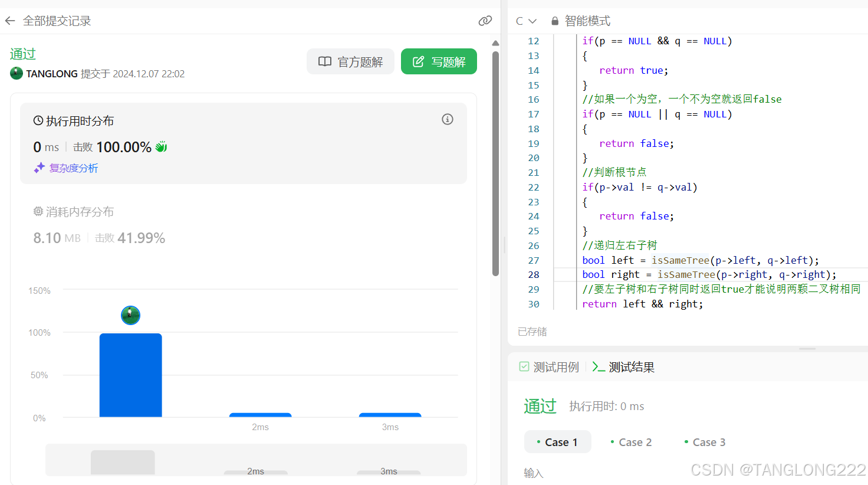
Task: Click the back arrow beside 全部提交记录
Action: tap(10, 21)
